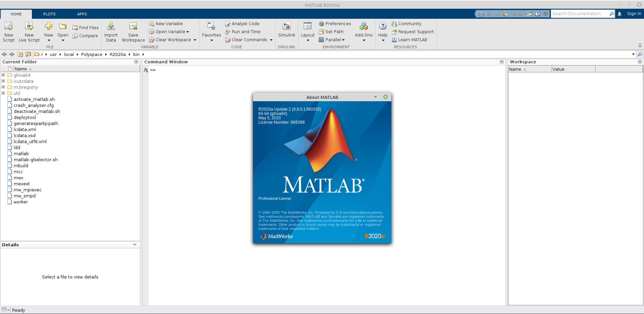Open Add-Ons menu

[364, 32]
